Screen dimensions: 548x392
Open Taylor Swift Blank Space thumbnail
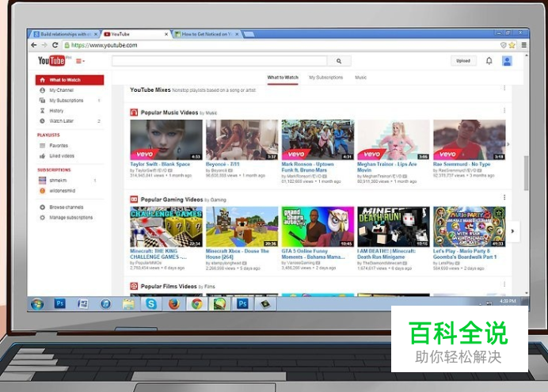coord(166,139)
